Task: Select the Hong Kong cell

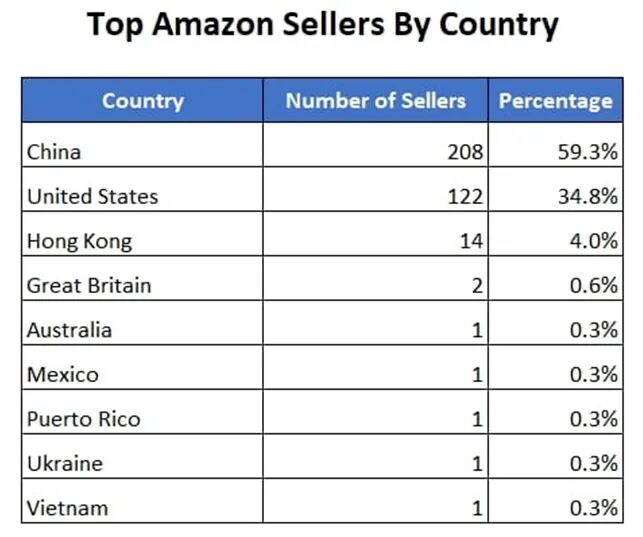Action: (142, 234)
